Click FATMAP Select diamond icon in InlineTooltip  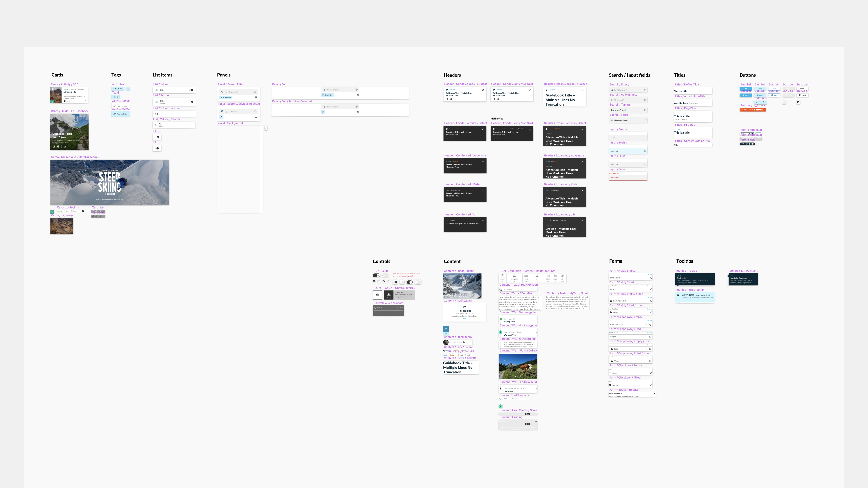coord(678,295)
